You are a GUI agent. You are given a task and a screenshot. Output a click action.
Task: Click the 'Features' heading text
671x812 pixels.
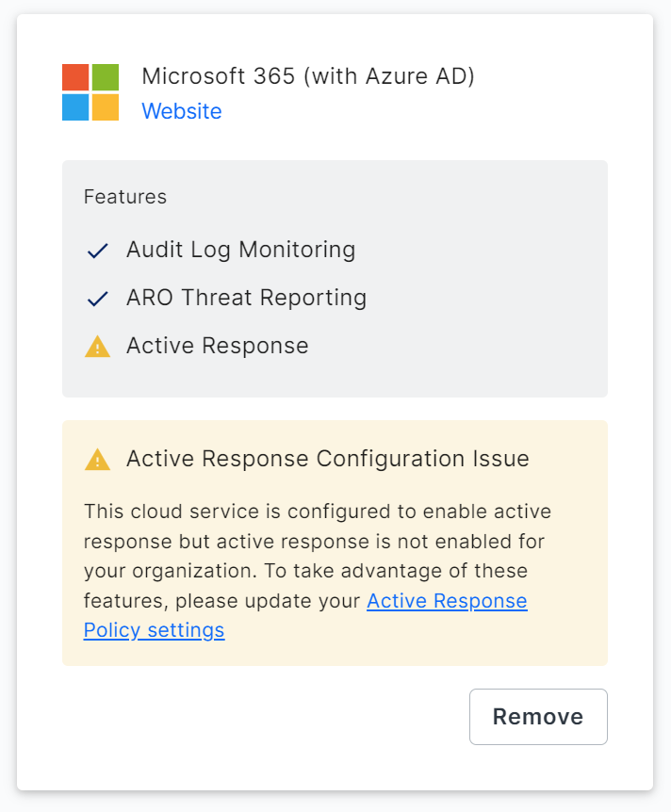(x=125, y=197)
